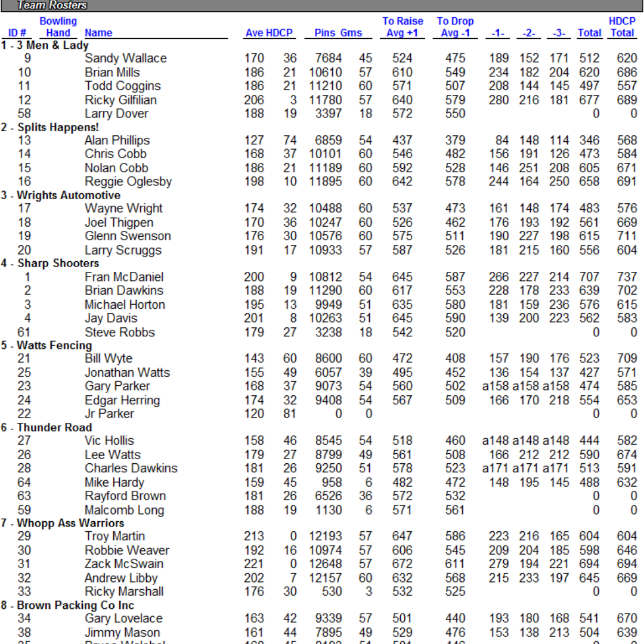Click the Ave HDCP column header
The width and height of the screenshot is (644, 644).
tap(268, 33)
